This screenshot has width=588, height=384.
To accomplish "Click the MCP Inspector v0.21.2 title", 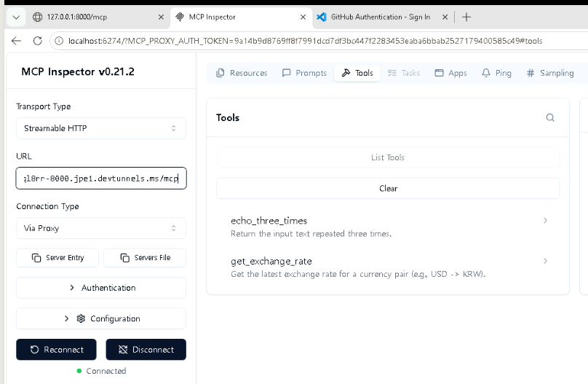I will pyautogui.click(x=78, y=71).
